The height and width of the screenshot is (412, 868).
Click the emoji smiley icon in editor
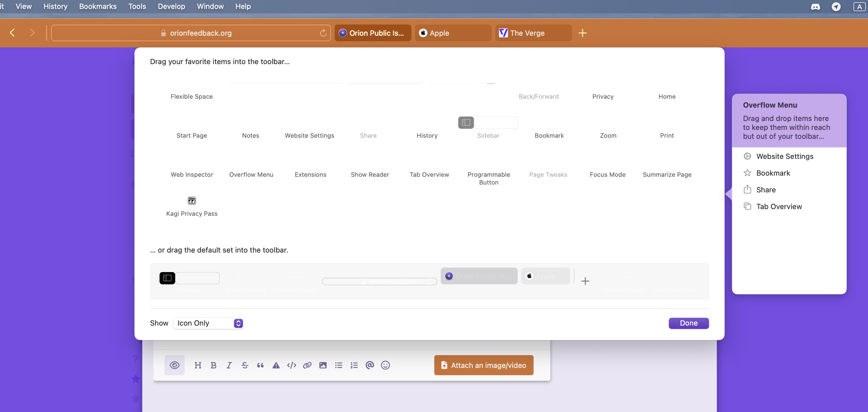tap(385, 365)
